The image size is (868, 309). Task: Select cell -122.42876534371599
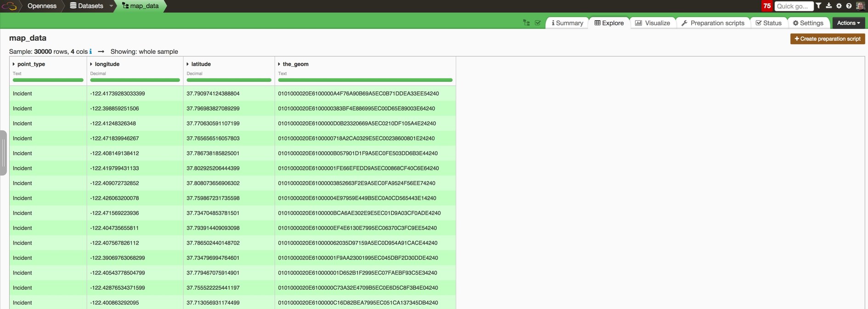click(x=135, y=288)
